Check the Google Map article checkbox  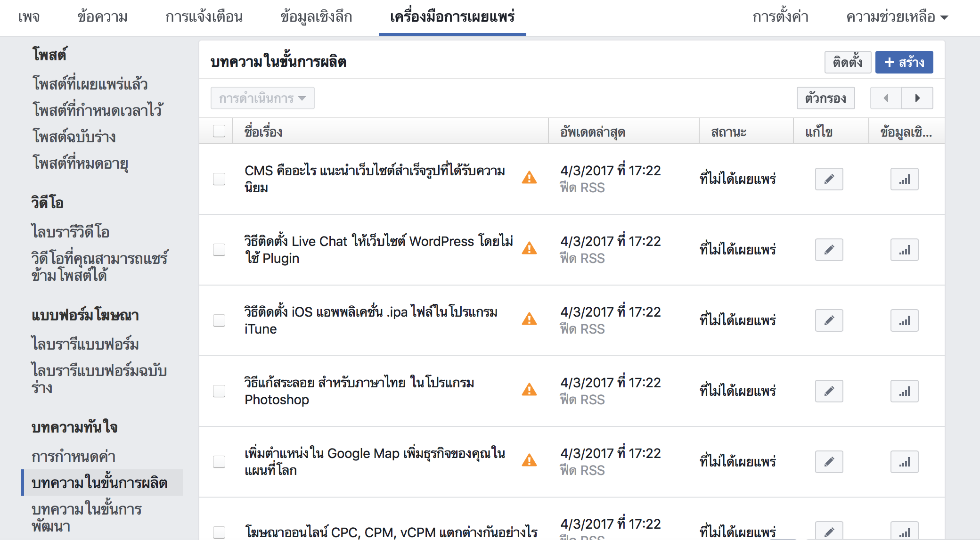pos(219,462)
